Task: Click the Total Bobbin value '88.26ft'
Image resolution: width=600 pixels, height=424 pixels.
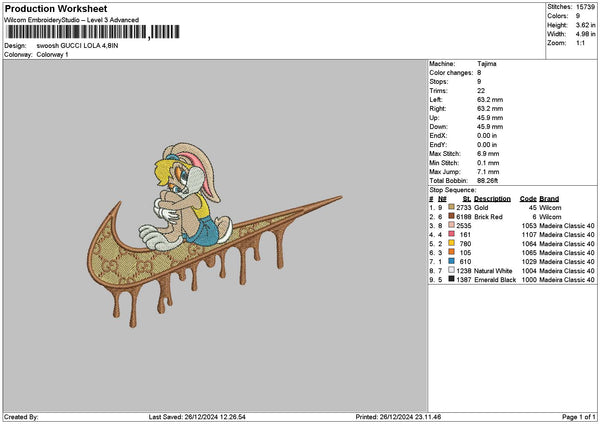Action: pyautogui.click(x=488, y=181)
